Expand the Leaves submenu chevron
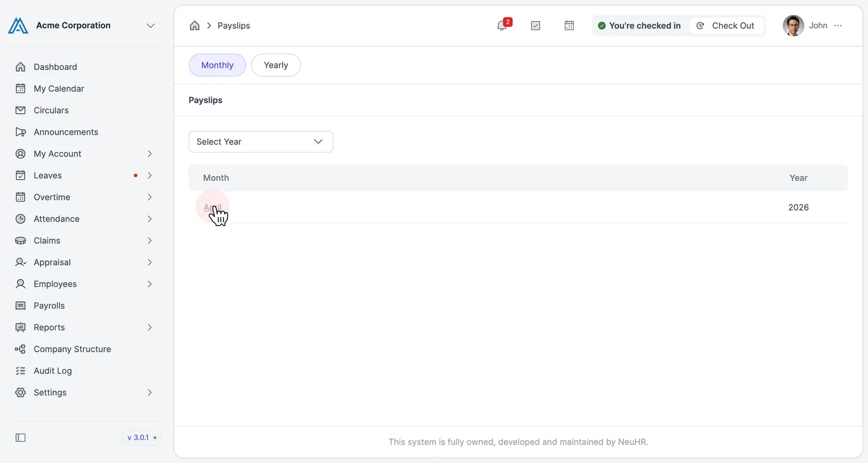The width and height of the screenshot is (868, 463). coord(149,175)
